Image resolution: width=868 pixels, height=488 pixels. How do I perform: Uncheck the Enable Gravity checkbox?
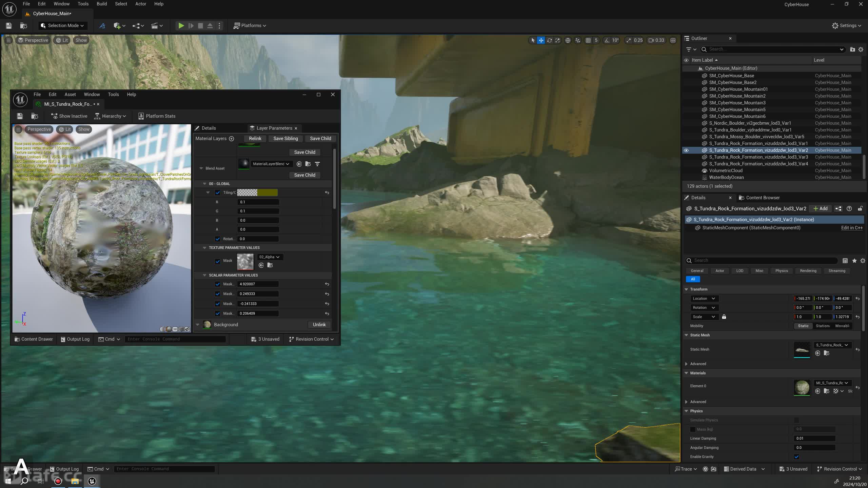coord(796,457)
